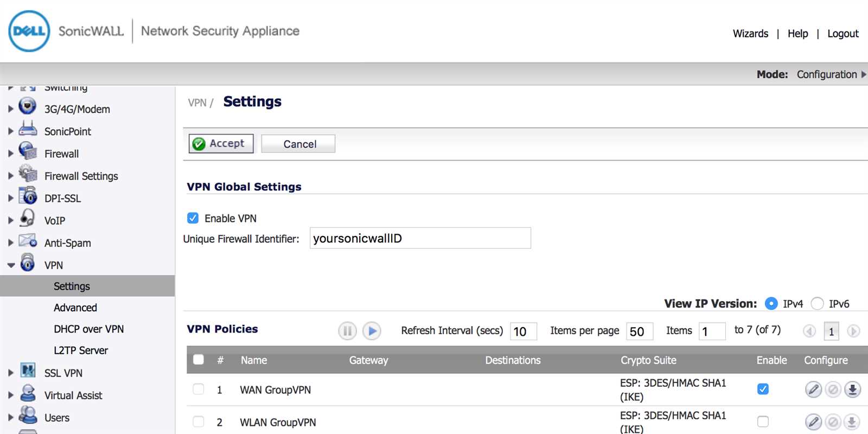Expand the Virtual Assist tree node
868x434 pixels.
point(10,395)
